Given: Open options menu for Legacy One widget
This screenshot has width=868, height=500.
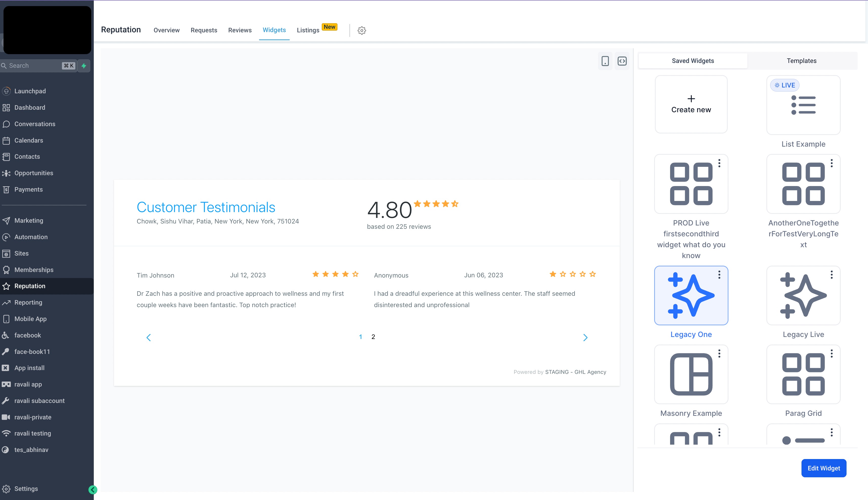Looking at the screenshot, I should [x=719, y=275].
